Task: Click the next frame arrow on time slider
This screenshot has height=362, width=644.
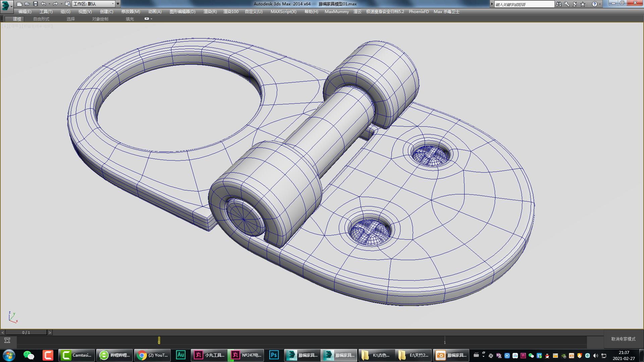Action: click(50, 333)
